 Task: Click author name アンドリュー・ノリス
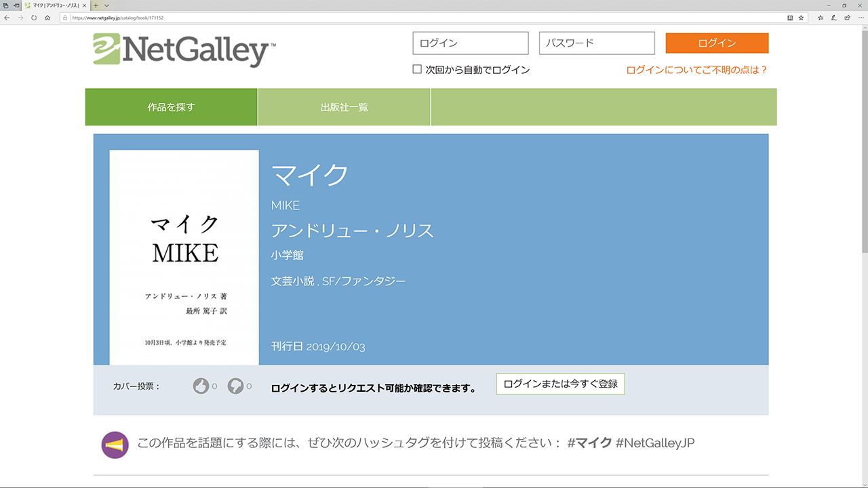tap(352, 230)
